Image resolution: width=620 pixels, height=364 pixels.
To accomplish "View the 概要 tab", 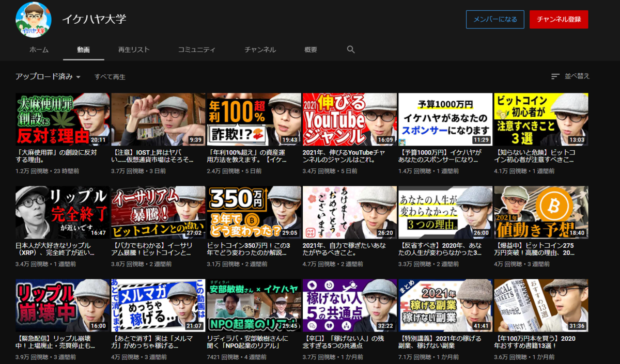I will click(x=311, y=50).
